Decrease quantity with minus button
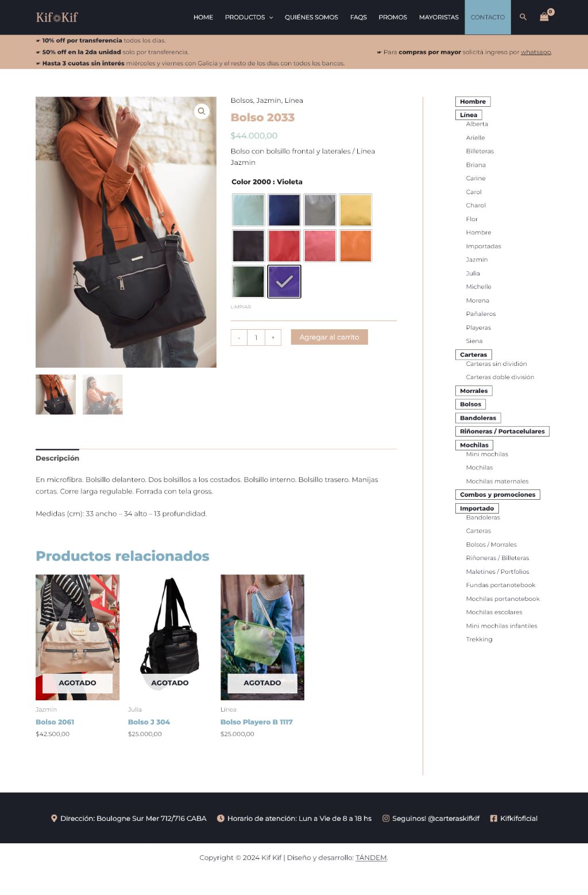The image size is (588, 895). coord(239,338)
